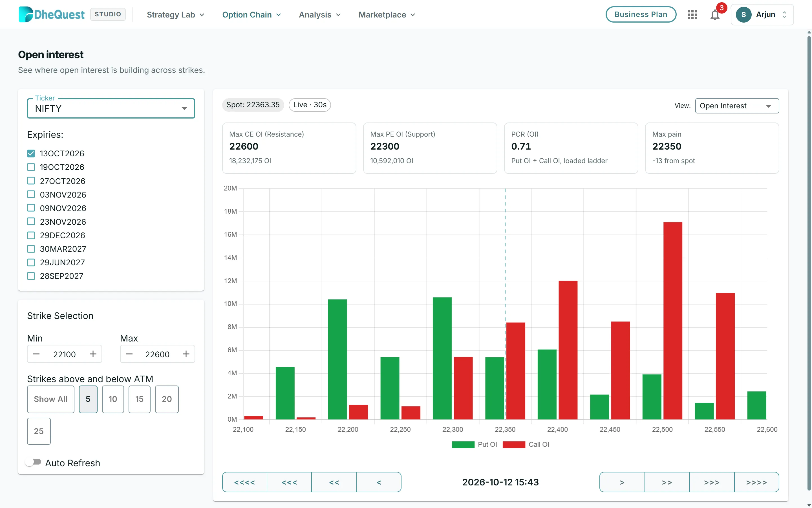Open the apps grid icon
Image resolution: width=812 pixels, height=508 pixels.
point(692,15)
